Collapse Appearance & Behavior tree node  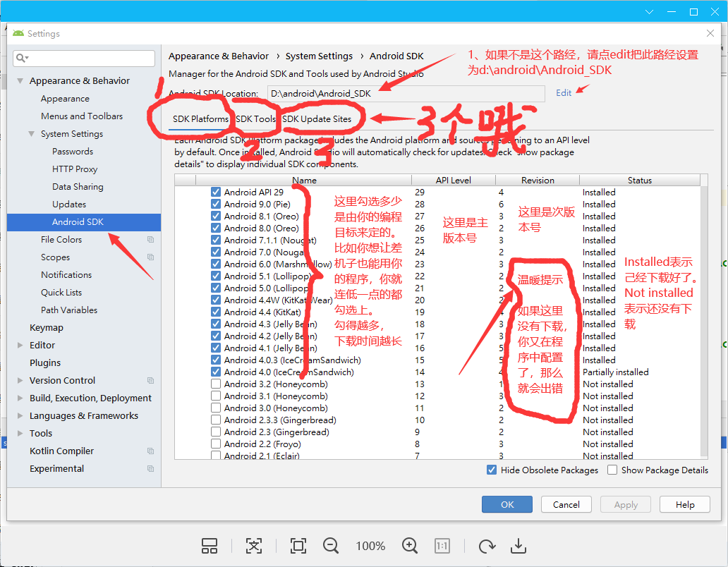click(20, 80)
